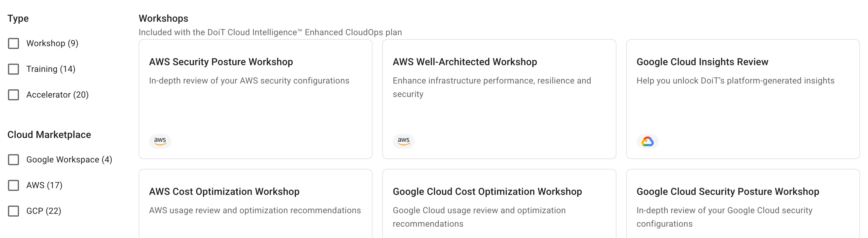Click AWS logo on Well-Architected Workshop card
The height and width of the screenshot is (238, 868).
click(403, 141)
